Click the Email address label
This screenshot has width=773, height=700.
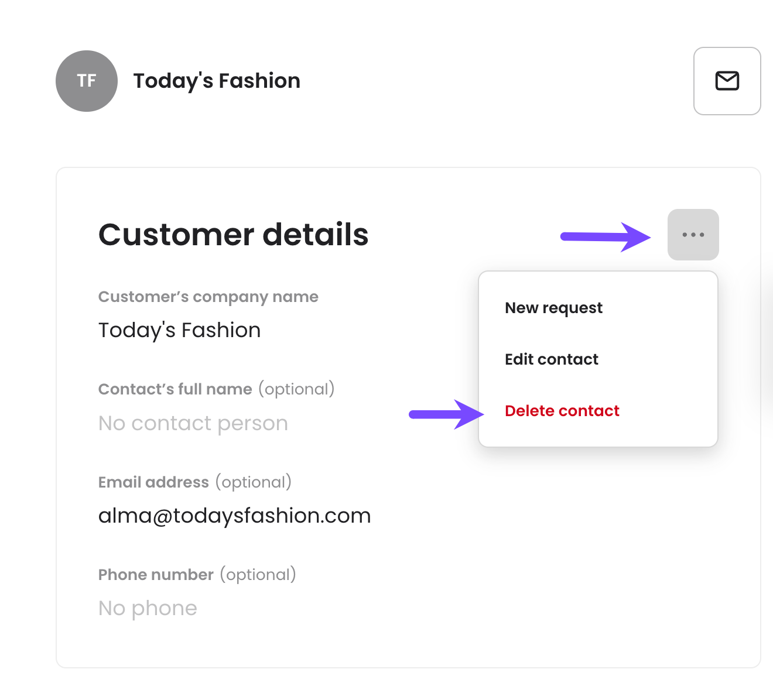tap(153, 482)
